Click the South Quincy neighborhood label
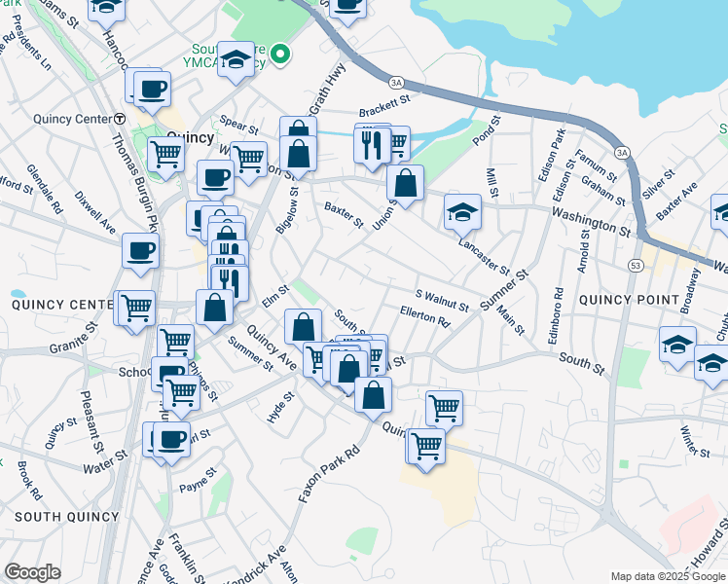This screenshot has height=584, width=728. (53, 516)
